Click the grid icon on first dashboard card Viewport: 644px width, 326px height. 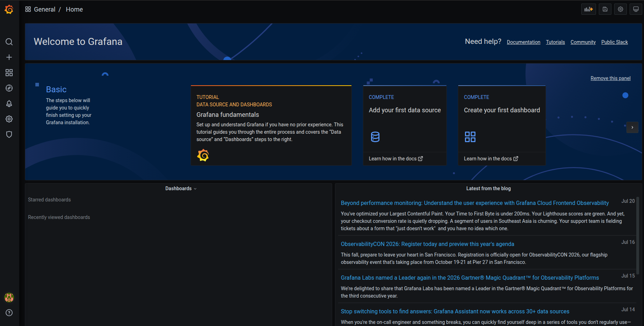(470, 137)
